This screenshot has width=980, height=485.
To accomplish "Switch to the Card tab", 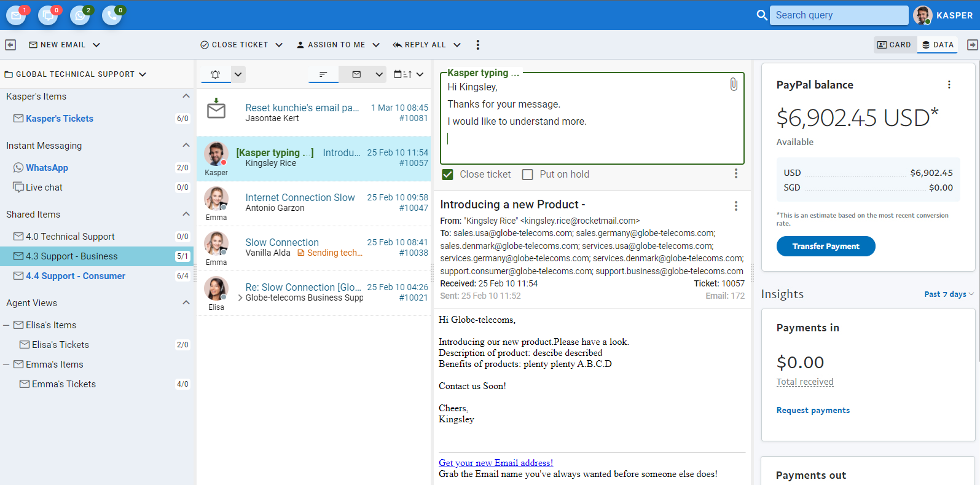I will [x=894, y=45].
